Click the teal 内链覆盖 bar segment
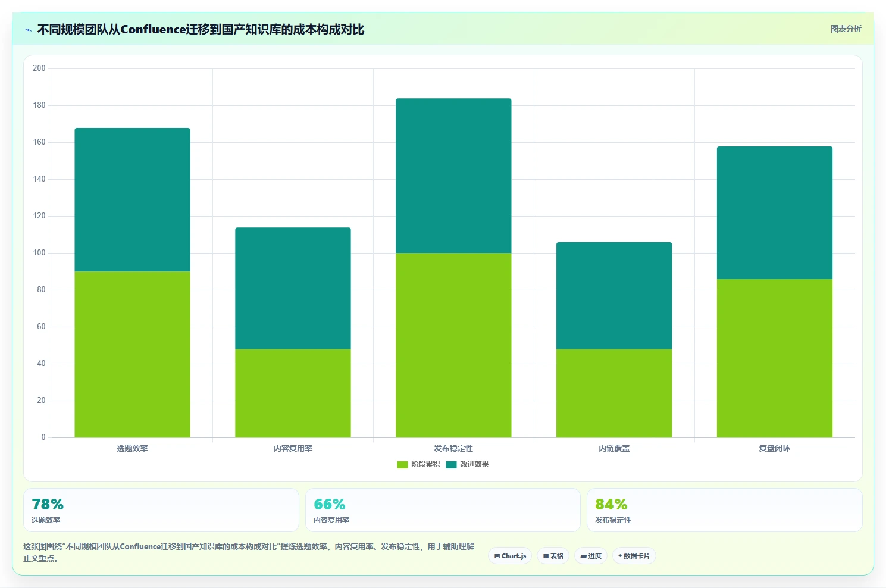This screenshot has width=886, height=588. pos(614,295)
